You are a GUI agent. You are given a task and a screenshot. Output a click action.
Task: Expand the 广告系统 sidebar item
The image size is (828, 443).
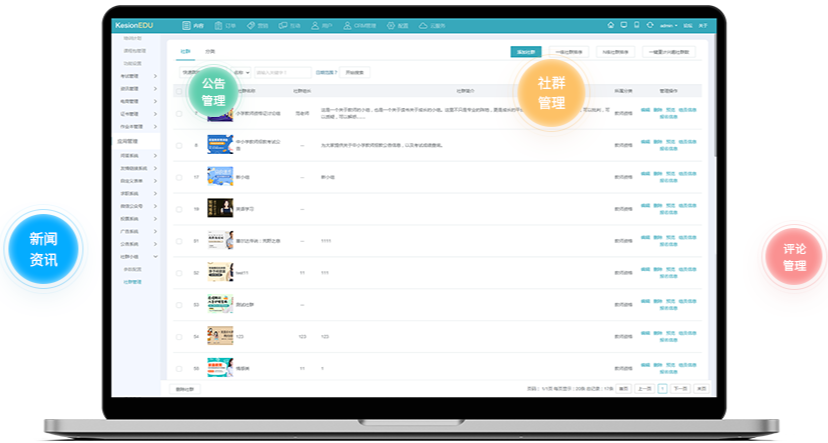[x=135, y=231]
